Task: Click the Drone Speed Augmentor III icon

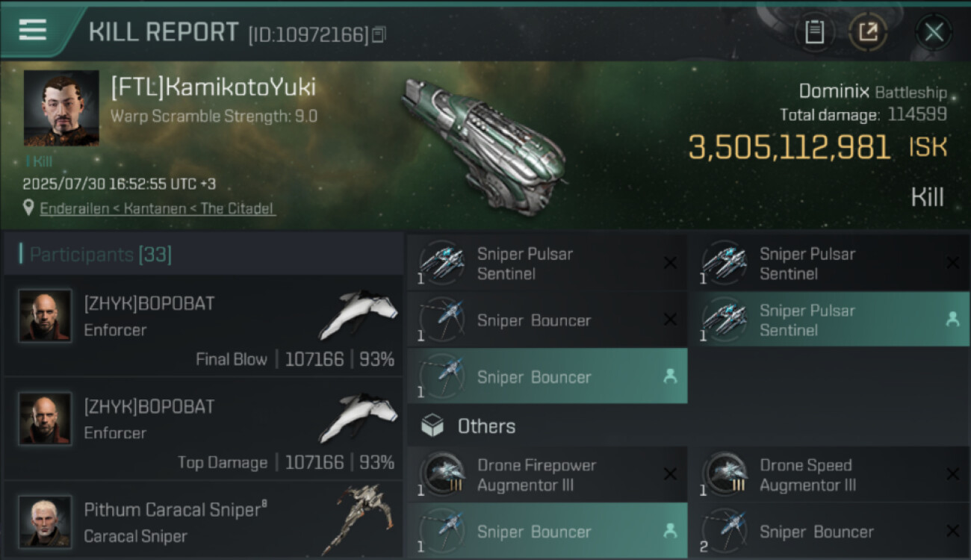Action: [x=724, y=475]
